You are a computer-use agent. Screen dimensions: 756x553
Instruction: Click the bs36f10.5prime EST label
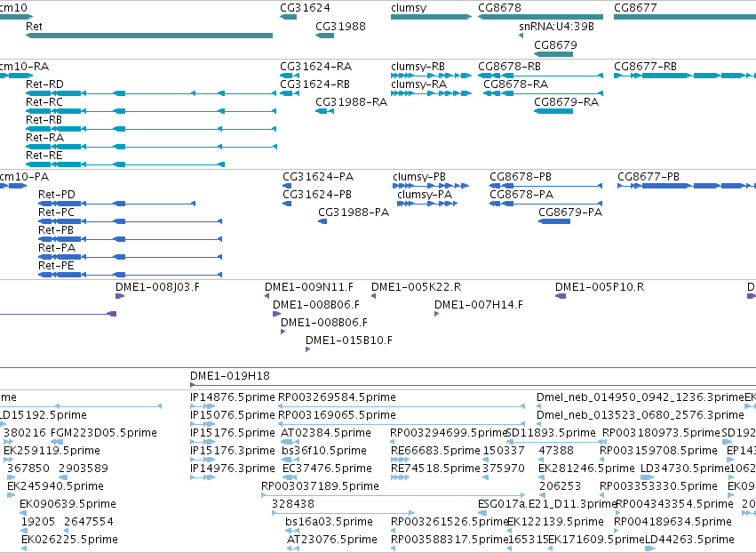point(324,451)
